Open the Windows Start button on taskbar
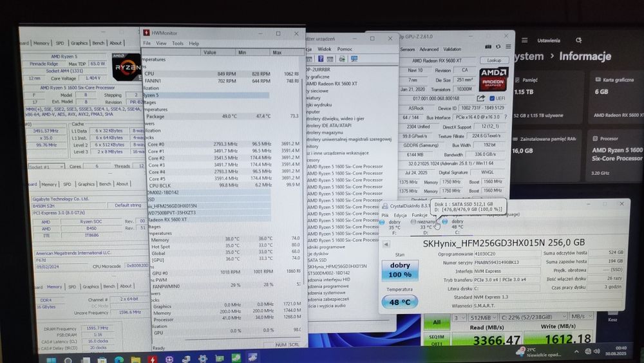This screenshot has height=363, width=644. coord(52,360)
